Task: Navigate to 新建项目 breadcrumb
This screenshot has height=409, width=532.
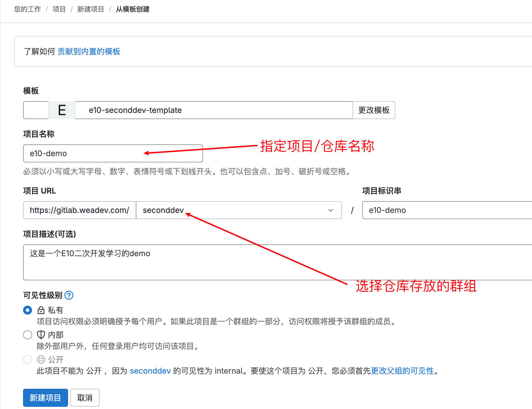Action: click(x=91, y=9)
